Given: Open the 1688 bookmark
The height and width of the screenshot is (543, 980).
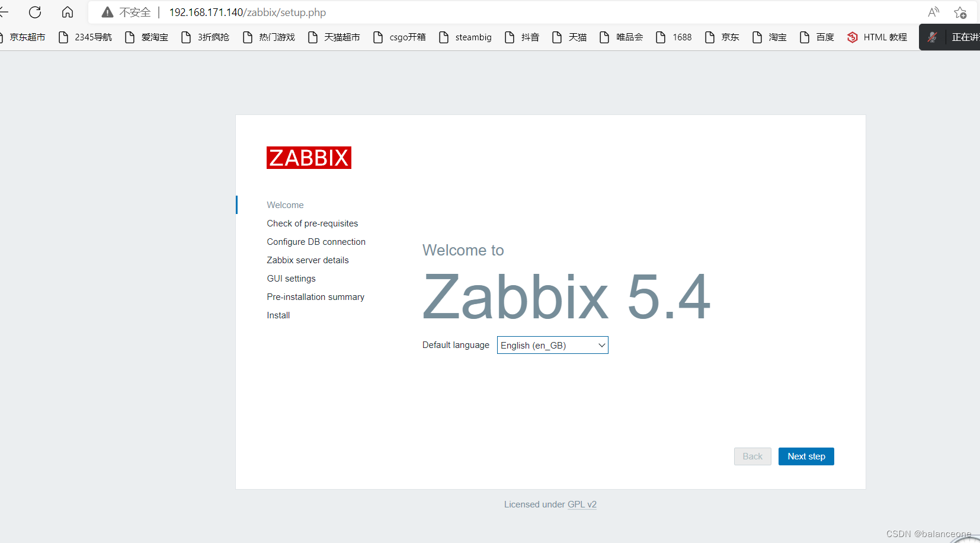Looking at the screenshot, I should (x=674, y=37).
